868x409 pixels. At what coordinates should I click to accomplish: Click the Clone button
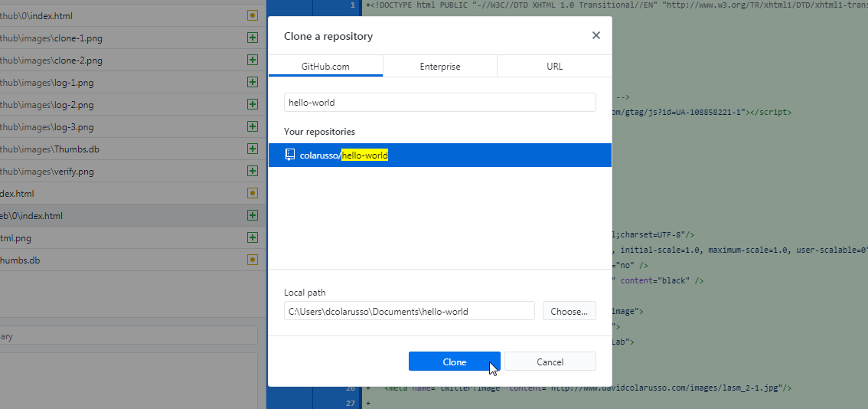coord(455,362)
